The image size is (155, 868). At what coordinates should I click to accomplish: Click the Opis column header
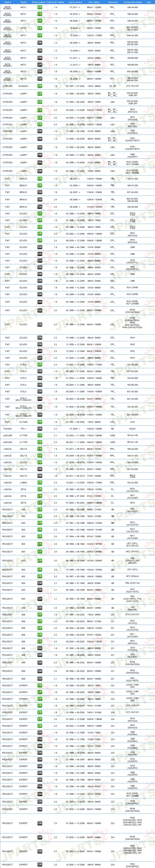149,2
